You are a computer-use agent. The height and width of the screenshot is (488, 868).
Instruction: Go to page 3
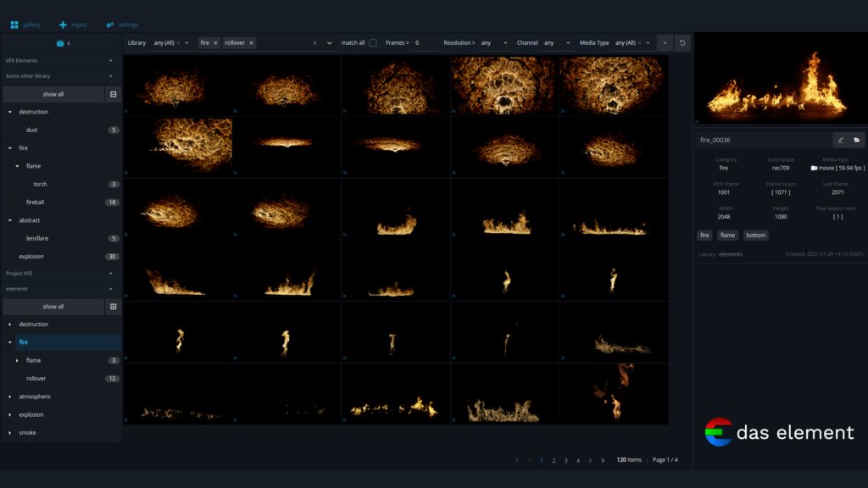(565, 460)
